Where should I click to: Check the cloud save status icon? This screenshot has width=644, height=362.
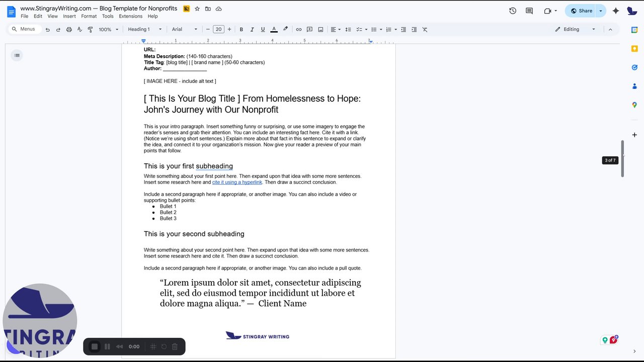tap(218, 9)
